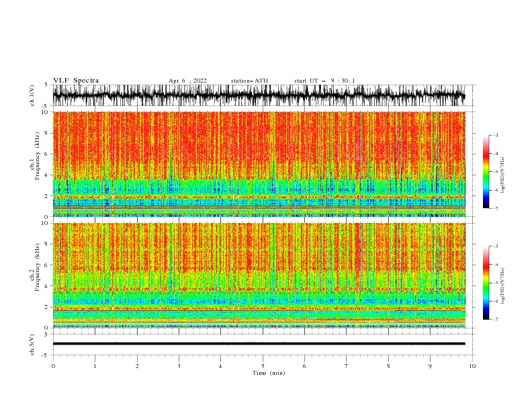This screenshot has width=532, height=411.
Task: Click the ch.2 PSD color bar
Action: [486, 283]
